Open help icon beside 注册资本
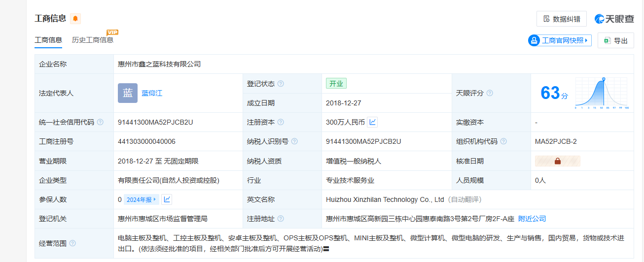Viewport: 644px width, 262px height. pyautogui.click(x=281, y=122)
